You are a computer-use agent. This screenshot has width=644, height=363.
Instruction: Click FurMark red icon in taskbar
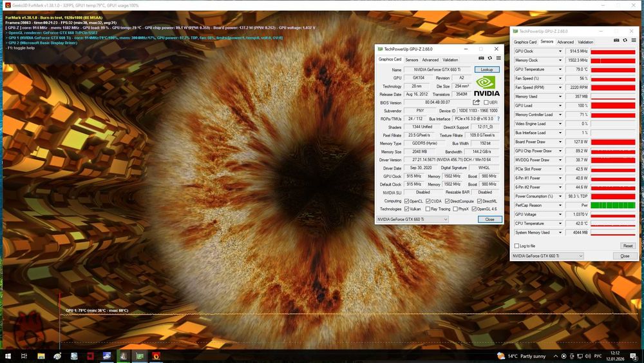[x=156, y=356]
